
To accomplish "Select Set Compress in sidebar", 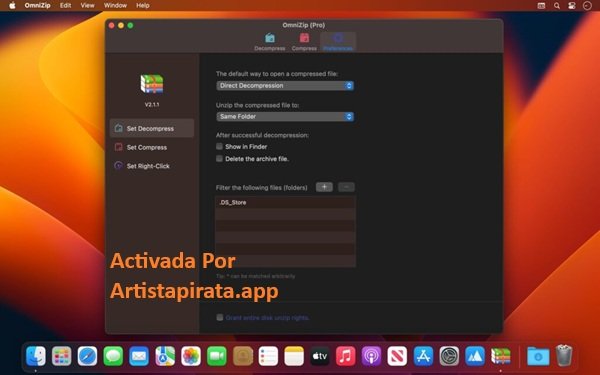I will [152, 147].
